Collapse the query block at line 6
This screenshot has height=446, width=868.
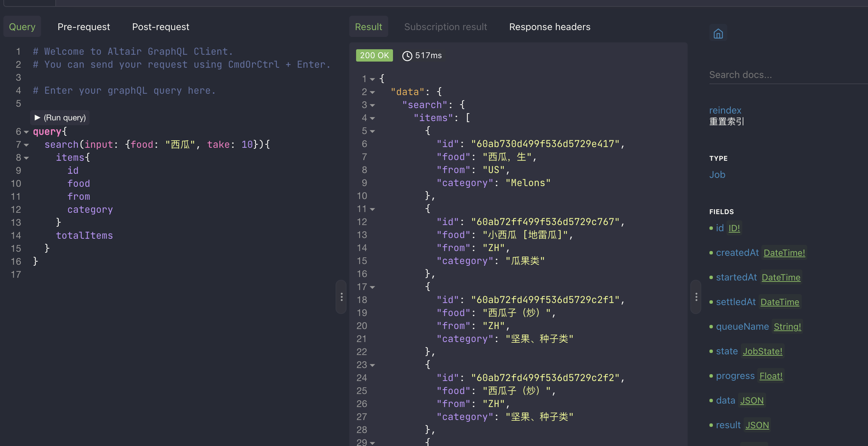26,132
